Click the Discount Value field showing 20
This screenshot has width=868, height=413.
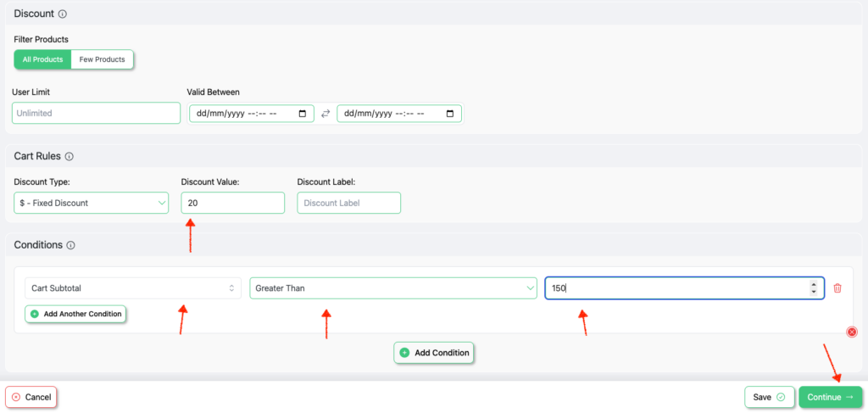(x=232, y=204)
